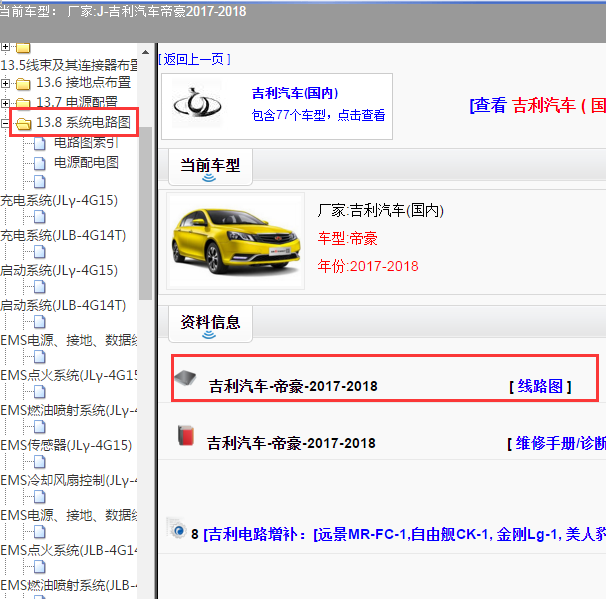This screenshot has width=606, height=599.
Task: Click red book icon beside 维修手册 row
Action: (x=186, y=436)
